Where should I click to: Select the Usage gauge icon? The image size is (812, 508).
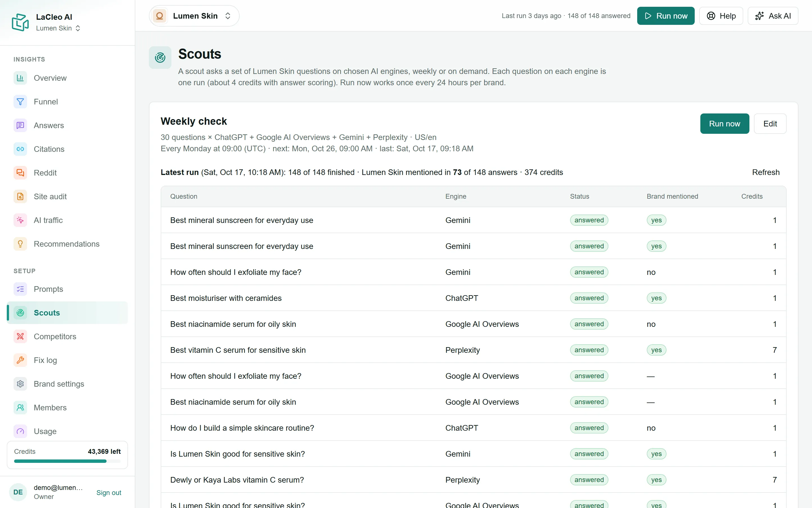click(x=20, y=431)
